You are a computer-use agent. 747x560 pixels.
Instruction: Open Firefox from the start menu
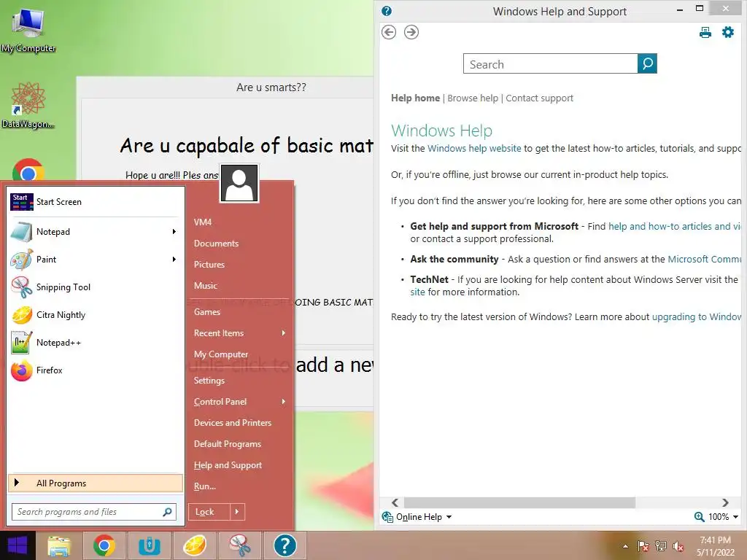click(96, 370)
